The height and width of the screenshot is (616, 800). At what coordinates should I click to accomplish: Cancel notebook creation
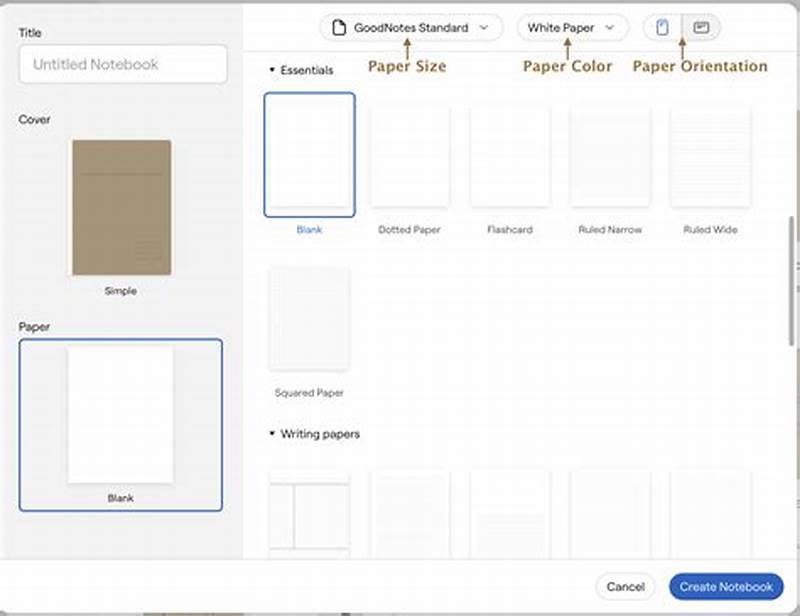pyautogui.click(x=625, y=587)
